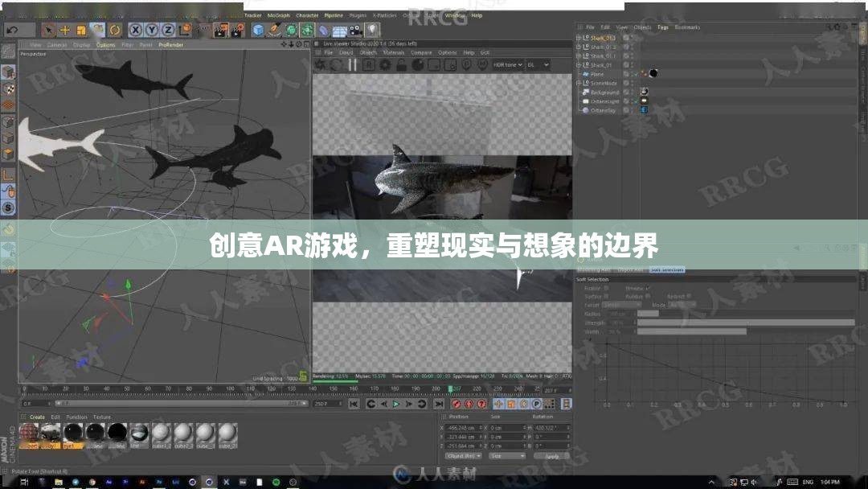
Task: Toggle Position keyframe channel icon
Action: click(x=498, y=405)
